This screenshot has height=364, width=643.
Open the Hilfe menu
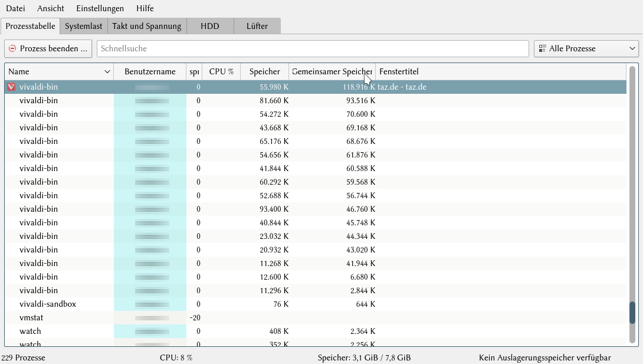click(145, 8)
